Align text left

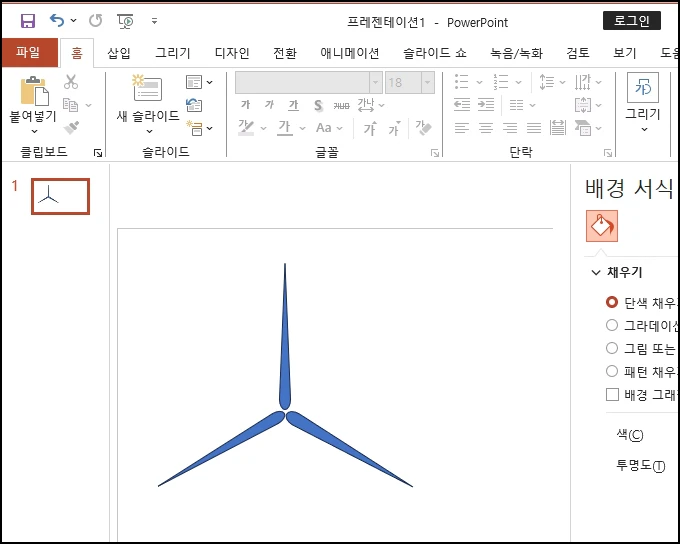(x=462, y=128)
